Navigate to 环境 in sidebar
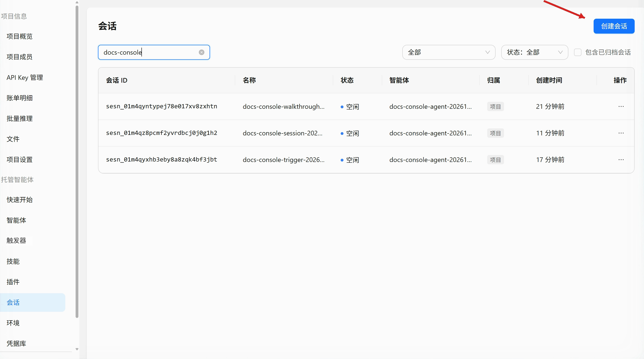Viewport: 644px width, 359px height. coord(13,323)
